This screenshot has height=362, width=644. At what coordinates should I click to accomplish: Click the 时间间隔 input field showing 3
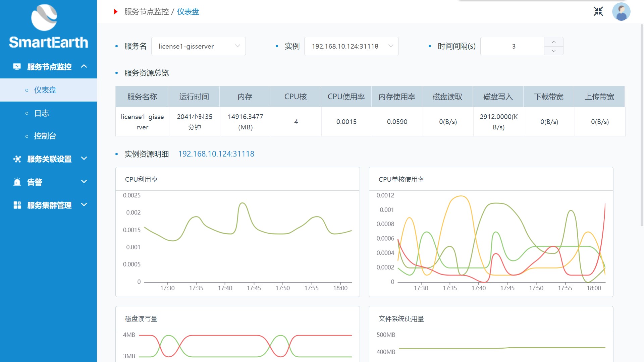(513, 46)
